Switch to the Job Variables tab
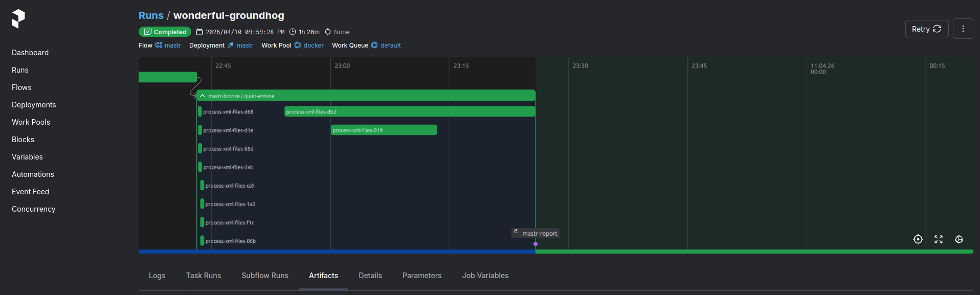This screenshot has height=295, width=980. (x=485, y=276)
